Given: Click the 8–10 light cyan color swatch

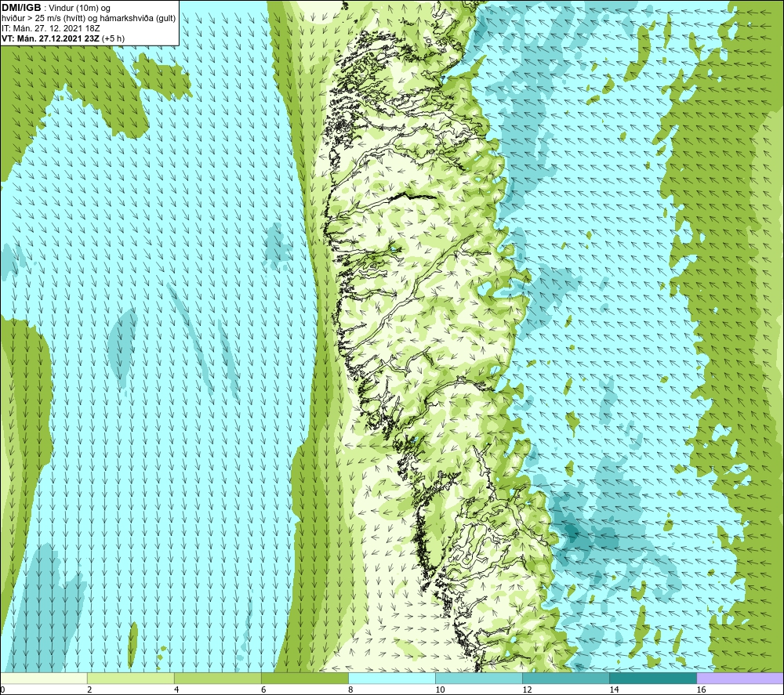Looking at the screenshot, I should [x=392, y=678].
